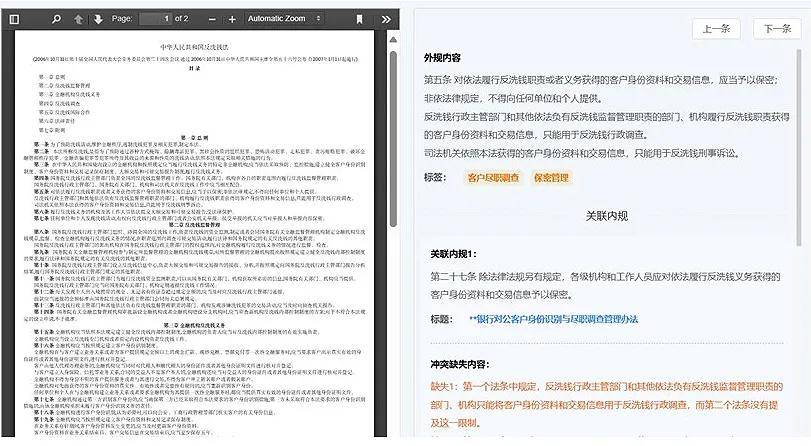The width and height of the screenshot is (811, 446).
Task: Open the find-in-document search
Action: [x=56, y=19]
